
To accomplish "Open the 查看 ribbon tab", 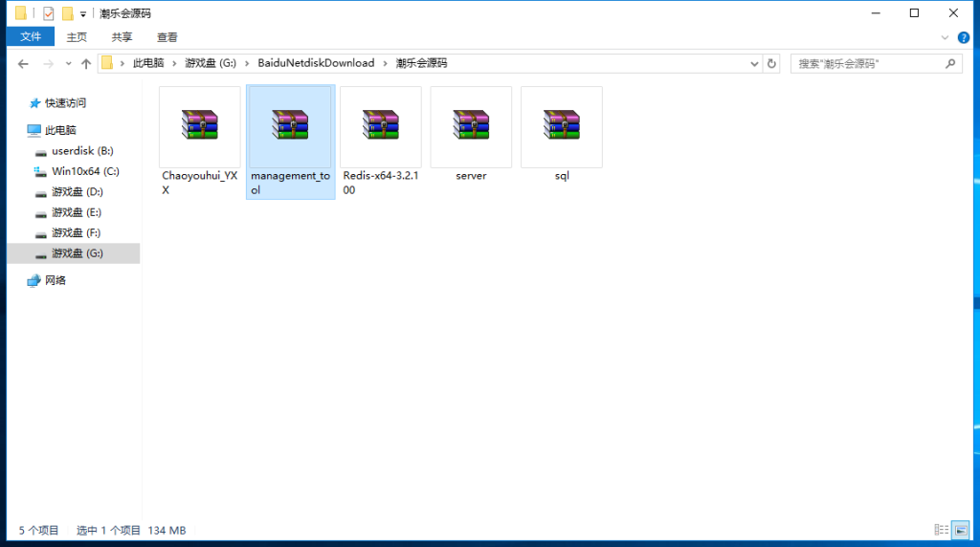I will pyautogui.click(x=167, y=37).
